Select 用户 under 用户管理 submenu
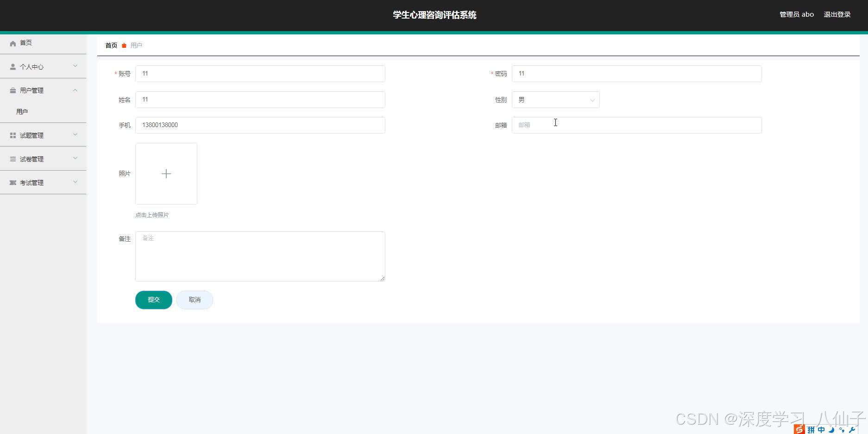 tap(23, 111)
